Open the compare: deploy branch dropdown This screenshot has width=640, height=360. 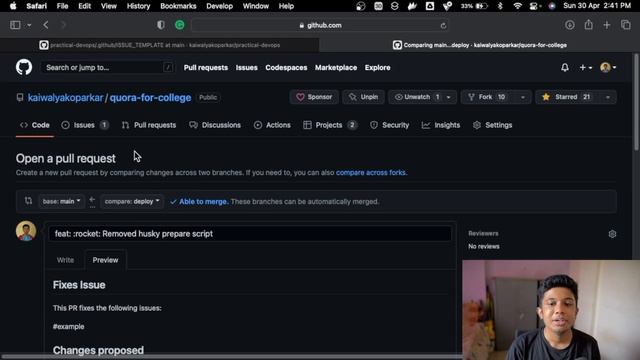(x=132, y=201)
